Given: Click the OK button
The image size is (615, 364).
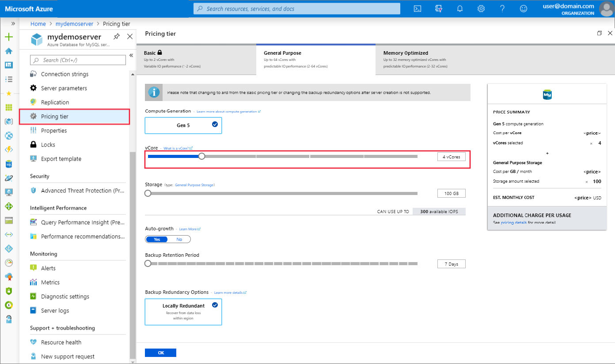Looking at the screenshot, I should (160, 353).
